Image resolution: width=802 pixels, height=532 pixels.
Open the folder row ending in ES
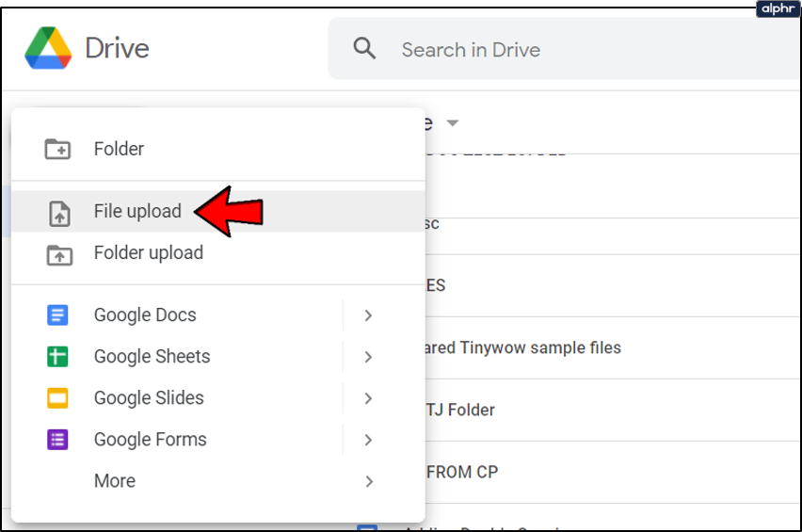[x=613, y=285]
